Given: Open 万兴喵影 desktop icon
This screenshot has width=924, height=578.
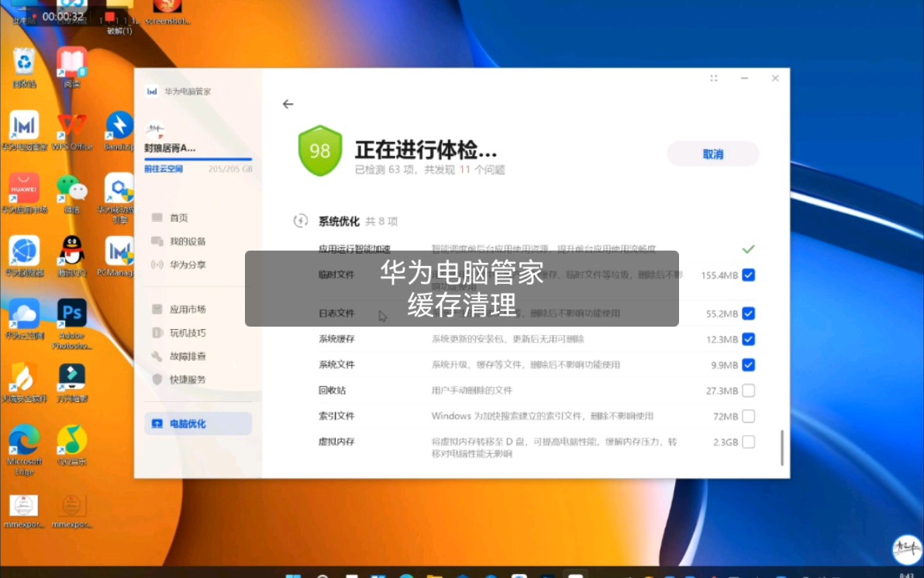Looking at the screenshot, I should point(72,382).
